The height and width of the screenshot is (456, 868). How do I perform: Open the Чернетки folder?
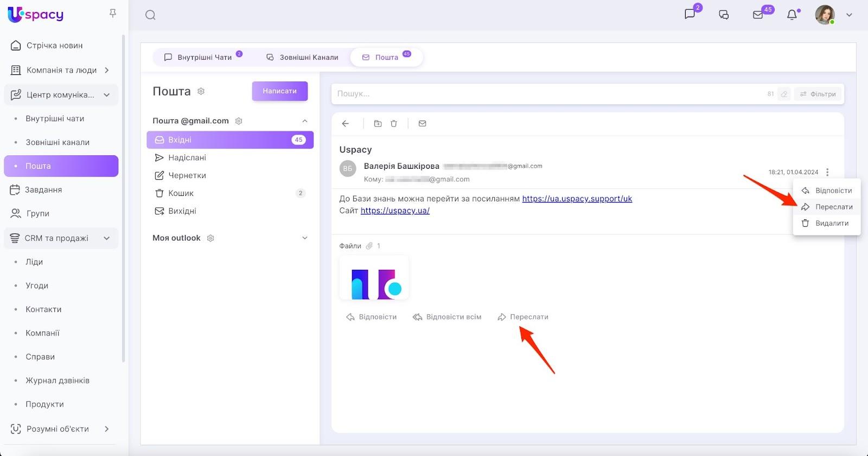pyautogui.click(x=230, y=175)
